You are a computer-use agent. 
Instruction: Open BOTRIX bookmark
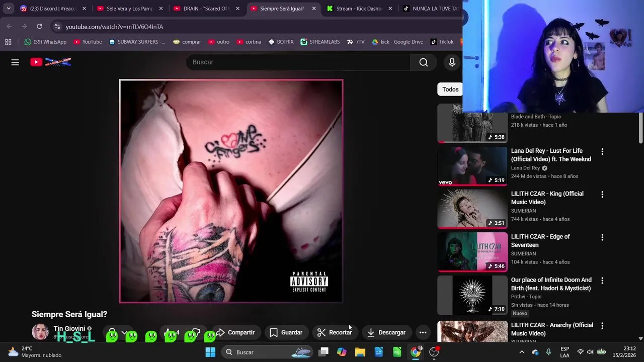[x=281, y=42]
